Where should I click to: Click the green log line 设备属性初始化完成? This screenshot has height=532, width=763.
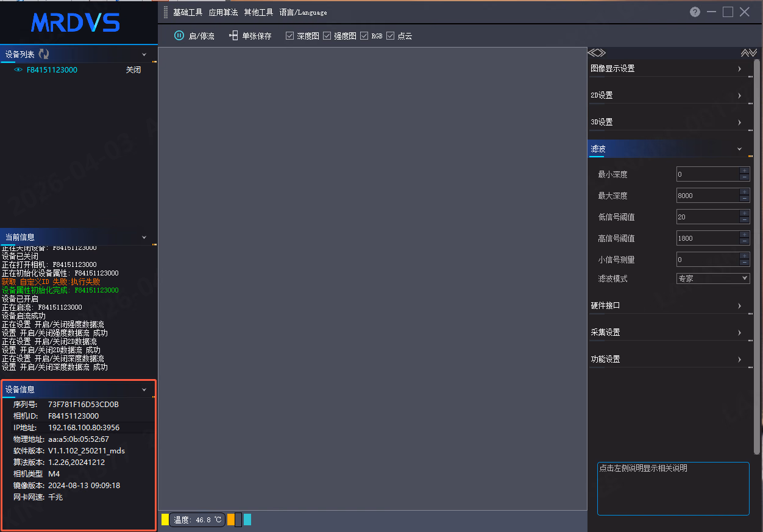[x=60, y=291]
